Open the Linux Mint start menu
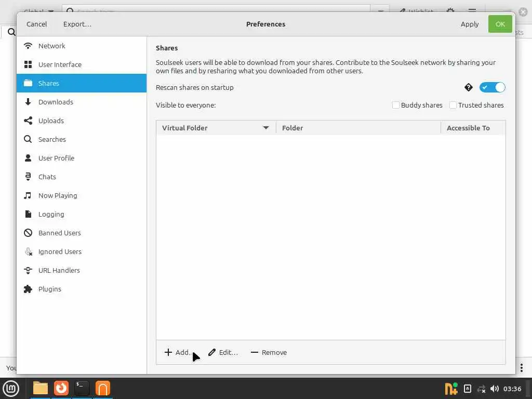 click(x=11, y=389)
